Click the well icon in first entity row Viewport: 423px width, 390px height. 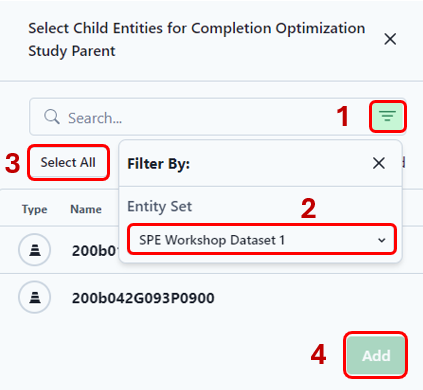[35, 250]
